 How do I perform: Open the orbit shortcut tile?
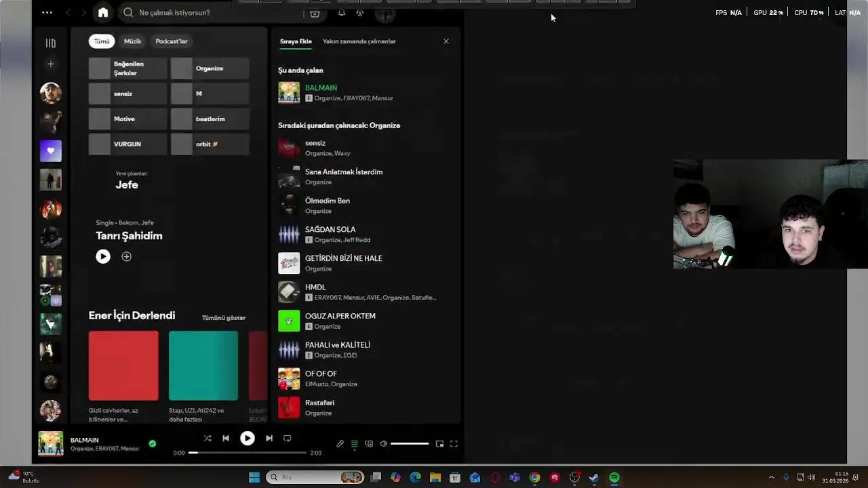(x=210, y=144)
